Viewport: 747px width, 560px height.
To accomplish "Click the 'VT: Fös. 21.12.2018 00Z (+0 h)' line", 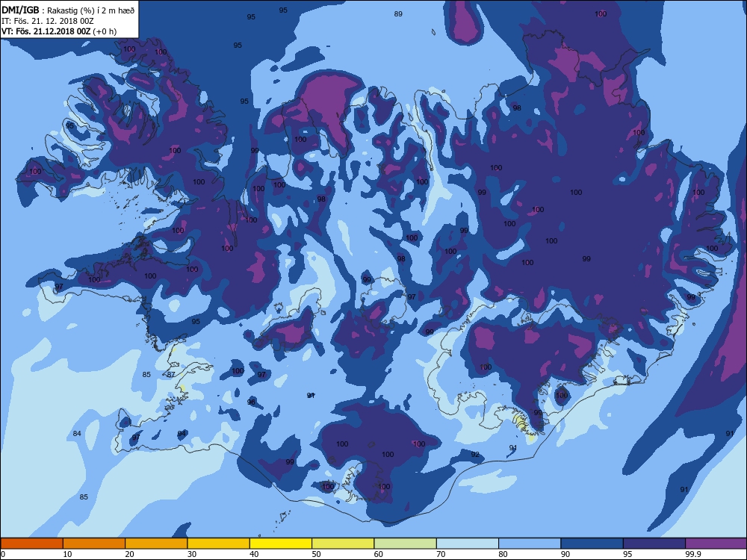I will 59,31.
